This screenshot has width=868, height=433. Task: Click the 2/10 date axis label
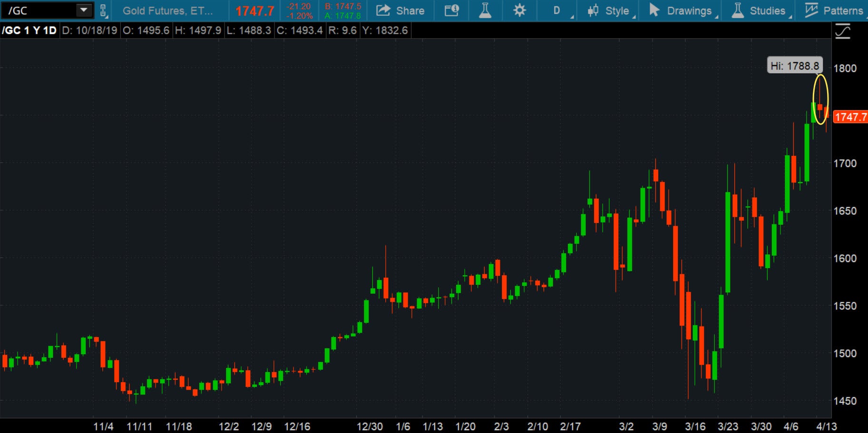tap(537, 426)
